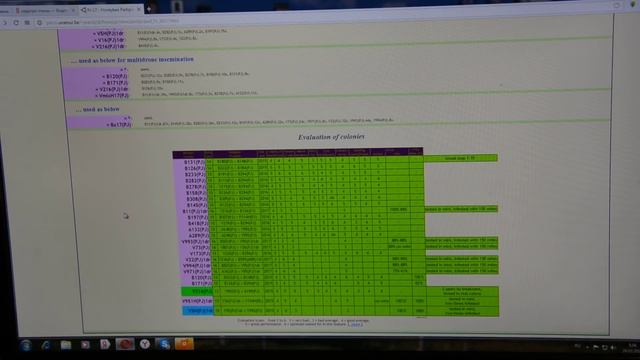
Task: Select the active Honeybee Perfor... tab
Action: point(110,9)
